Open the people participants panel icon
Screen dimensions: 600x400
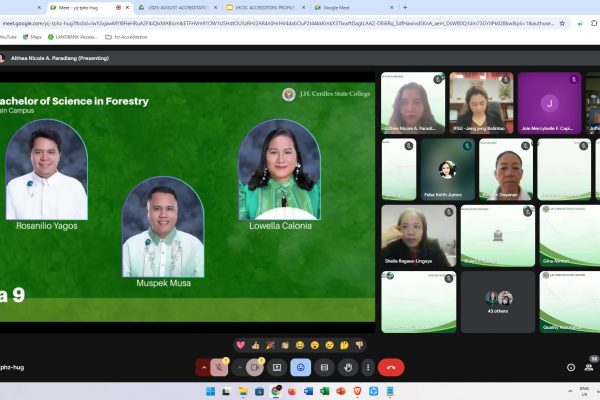tap(589, 367)
